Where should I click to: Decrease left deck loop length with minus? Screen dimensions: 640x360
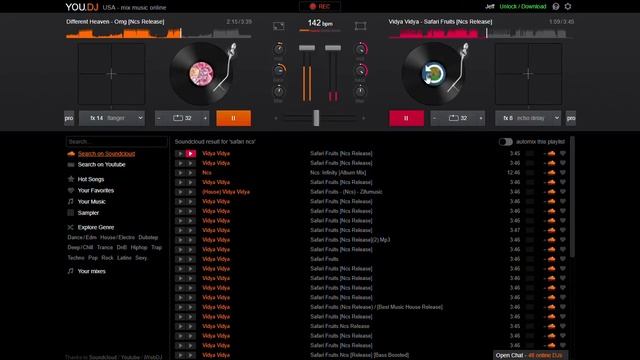159,118
